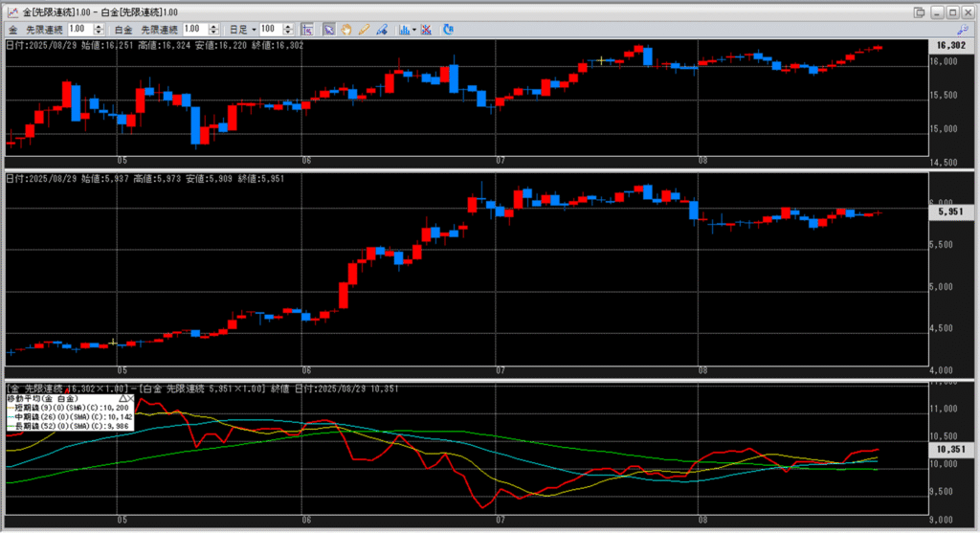Open the 先限連続 contract menu beside 金
Viewport: 980px width, 533px height.
tap(44, 30)
